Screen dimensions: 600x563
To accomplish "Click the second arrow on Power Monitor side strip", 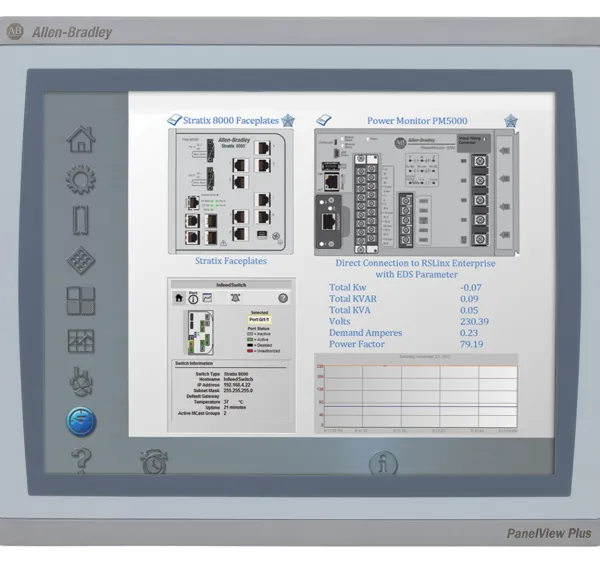I will click(x=505, y=179).
